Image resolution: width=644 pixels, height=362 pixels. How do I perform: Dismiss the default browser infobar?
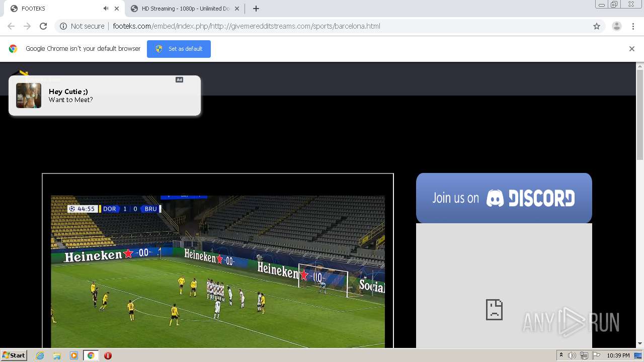tap(632, 49)
